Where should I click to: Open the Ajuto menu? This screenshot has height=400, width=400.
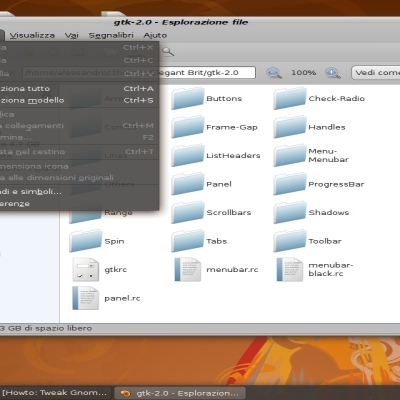tap(155, 35)
